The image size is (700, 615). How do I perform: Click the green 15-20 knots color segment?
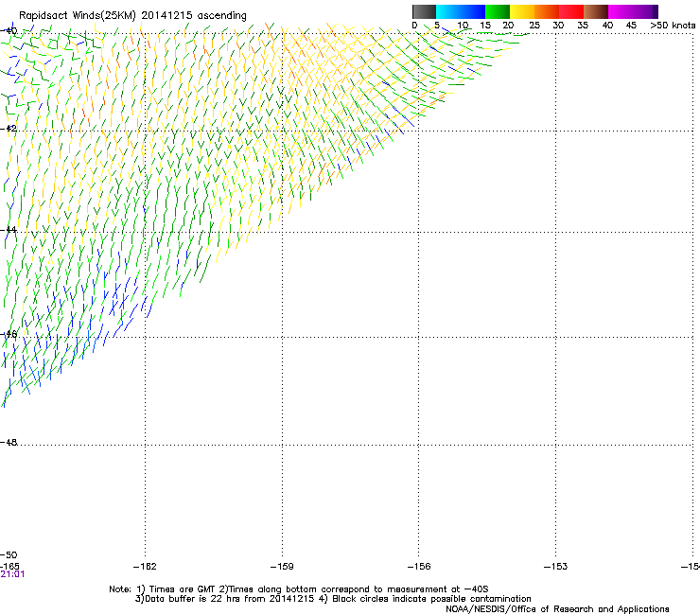[498, 11]
